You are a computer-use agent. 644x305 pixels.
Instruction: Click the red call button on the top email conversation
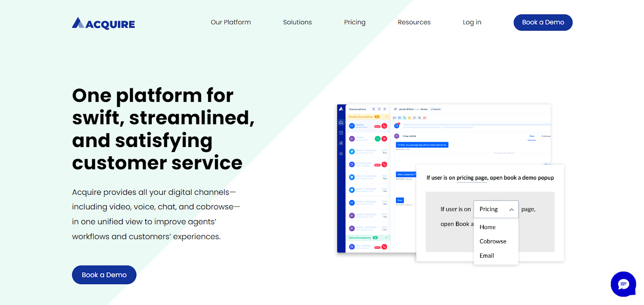pyautogui.click(x=384, y=126)
